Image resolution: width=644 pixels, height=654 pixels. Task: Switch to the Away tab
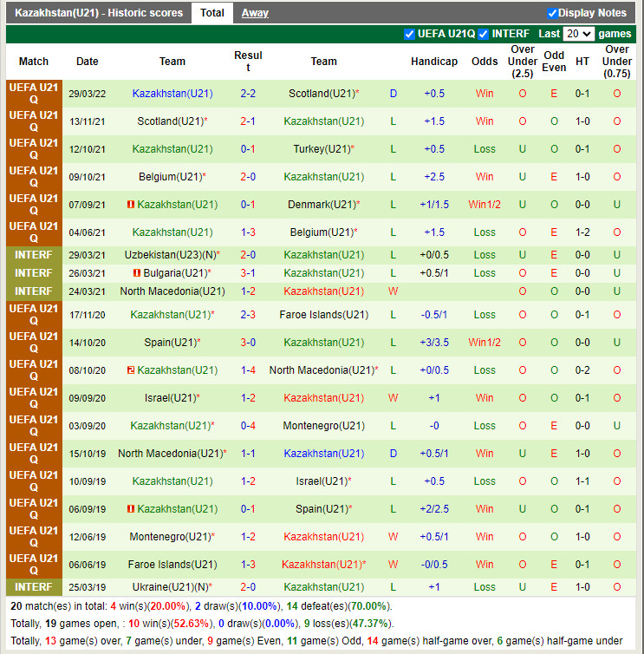pyautogui.click(x=254, y=13)
